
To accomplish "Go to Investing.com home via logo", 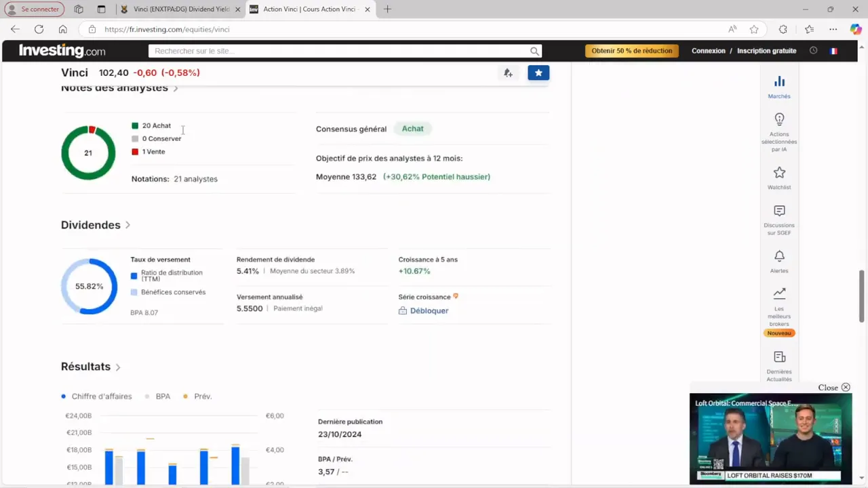I will (62, 51).
